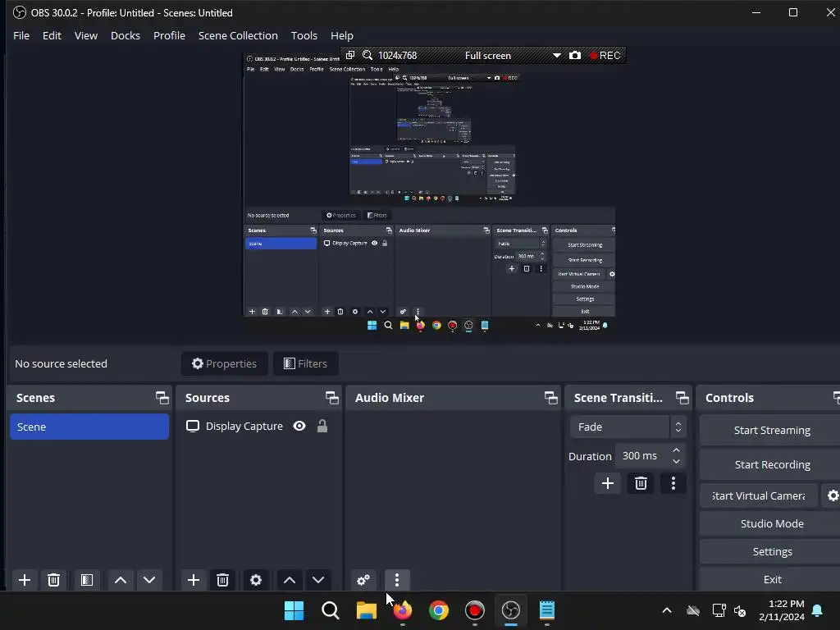Click the 1024x768 resolution text in overlay
The height and width of the screenshot is (630, 840).
pos(398,55)
